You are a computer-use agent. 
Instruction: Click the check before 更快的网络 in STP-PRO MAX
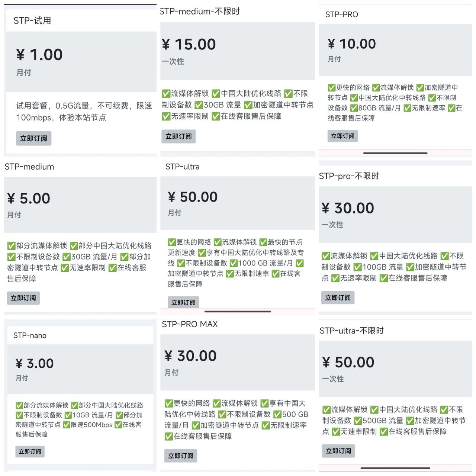[x=169, y=403]
